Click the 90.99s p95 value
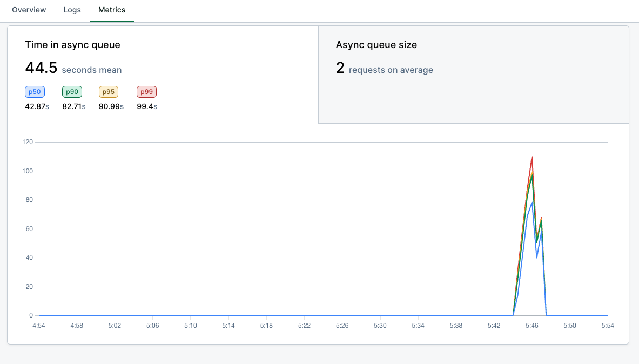The image size is (639, 364). click(x=111, y=106)
